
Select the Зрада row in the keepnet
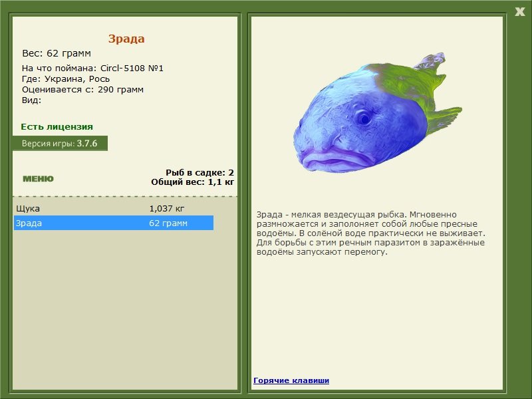point(114,223)
